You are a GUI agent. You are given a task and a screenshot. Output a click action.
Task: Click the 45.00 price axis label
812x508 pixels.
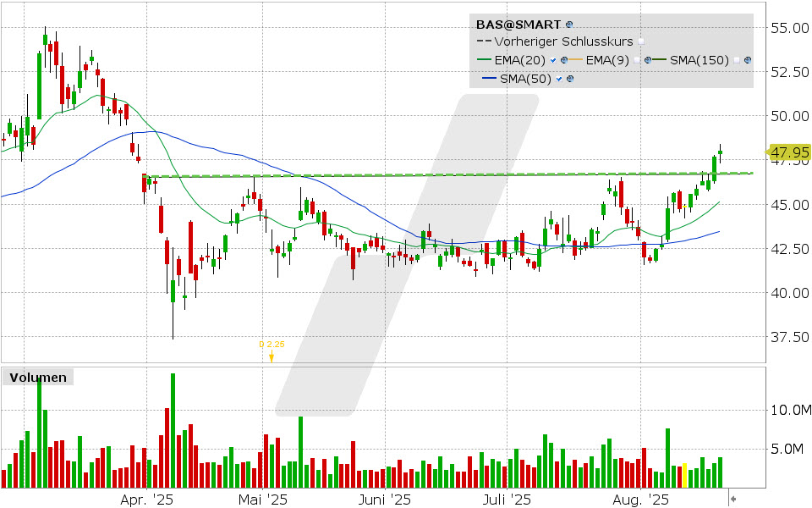click(x=790, y=205)
